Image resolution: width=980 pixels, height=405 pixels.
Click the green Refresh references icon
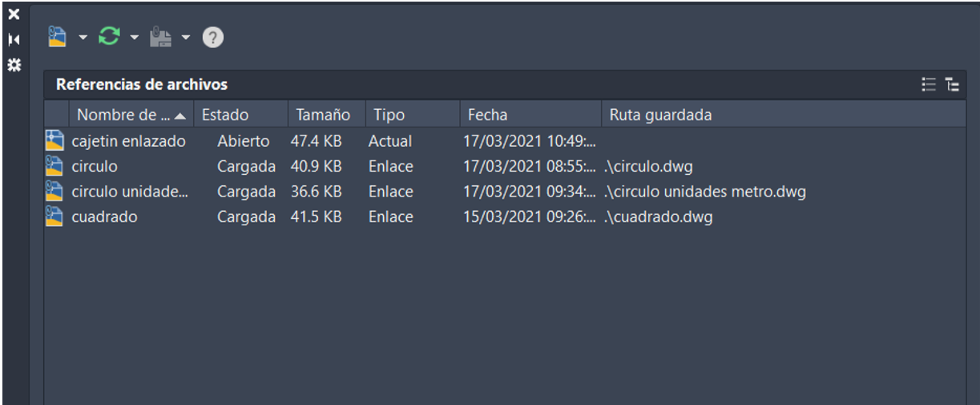click(x=109, y=37)
